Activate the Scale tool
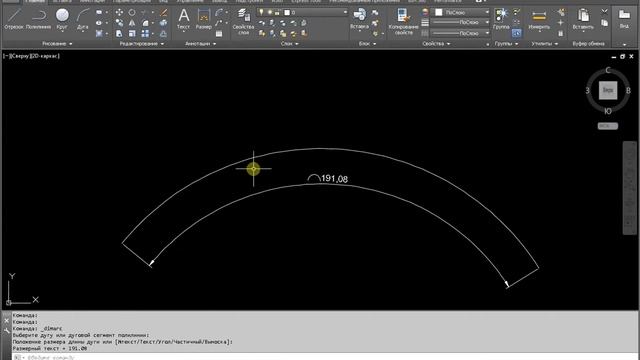 132,33
